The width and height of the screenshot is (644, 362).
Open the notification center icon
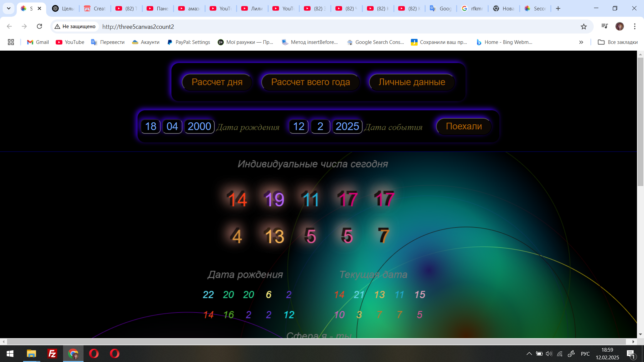pyautogui.click(x=631, y=354)
